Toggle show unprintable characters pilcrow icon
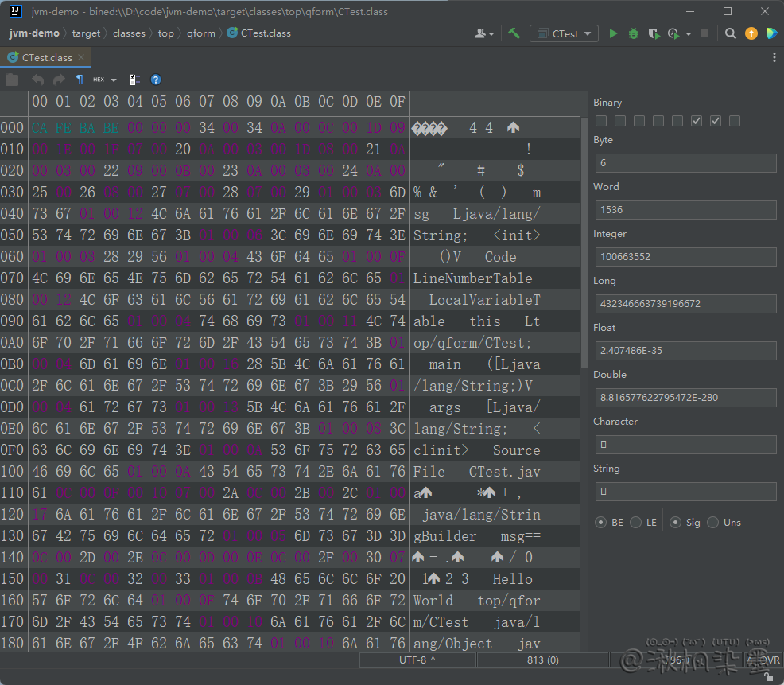Viewport: 784px width, 685px height. click(x=79, y=80)
